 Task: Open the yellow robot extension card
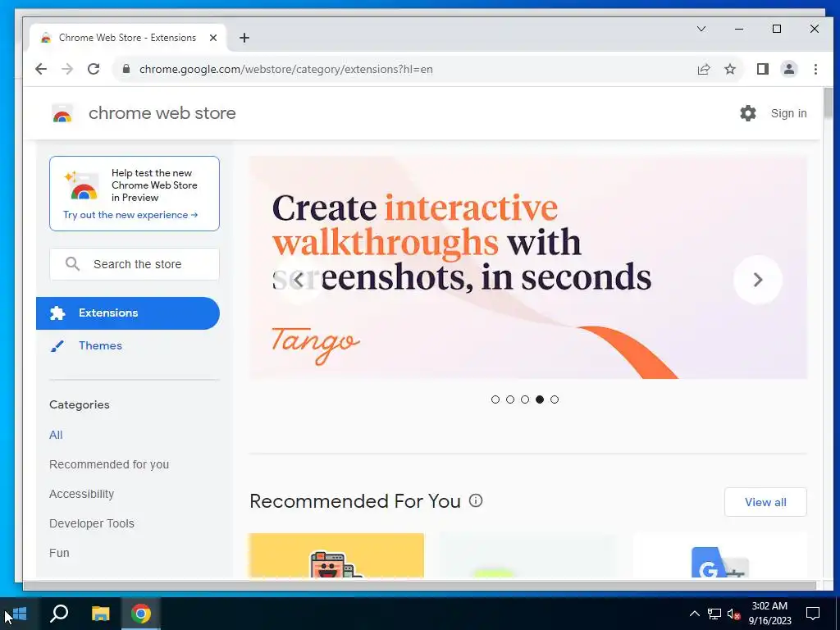(336, 555)
